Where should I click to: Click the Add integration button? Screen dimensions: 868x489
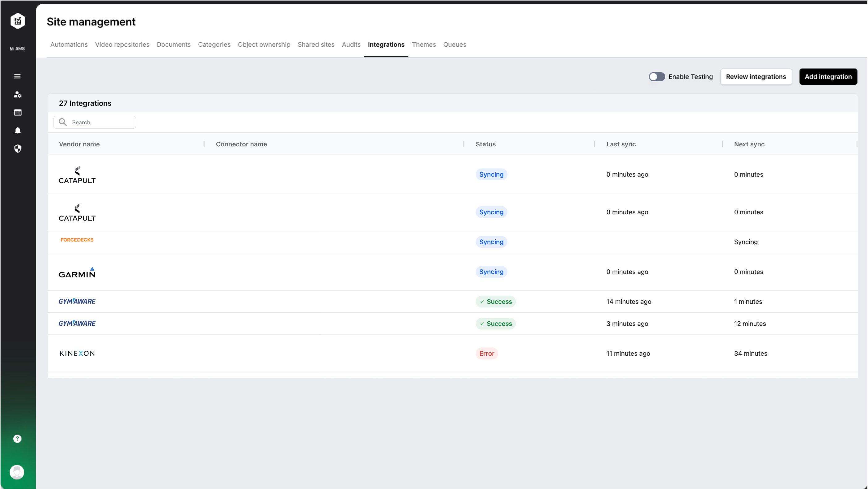[x=828, y=77]
